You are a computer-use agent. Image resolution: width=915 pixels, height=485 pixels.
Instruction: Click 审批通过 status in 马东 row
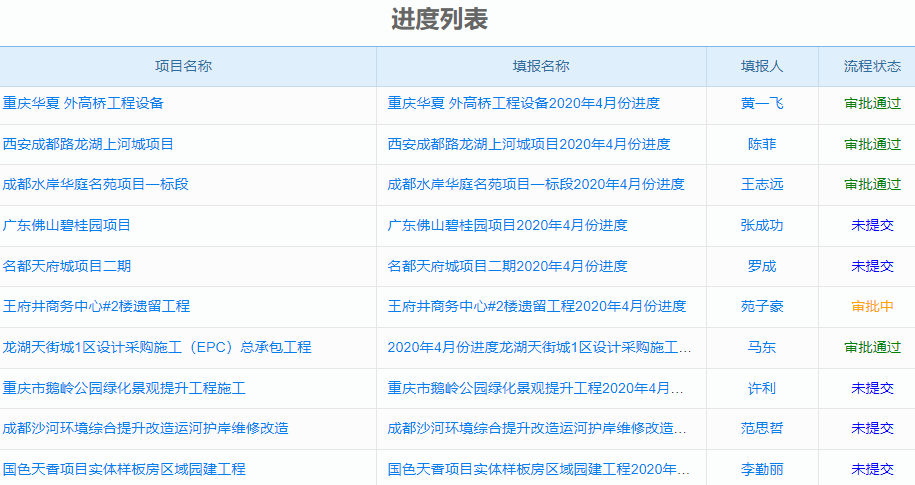tap(872, 347)
